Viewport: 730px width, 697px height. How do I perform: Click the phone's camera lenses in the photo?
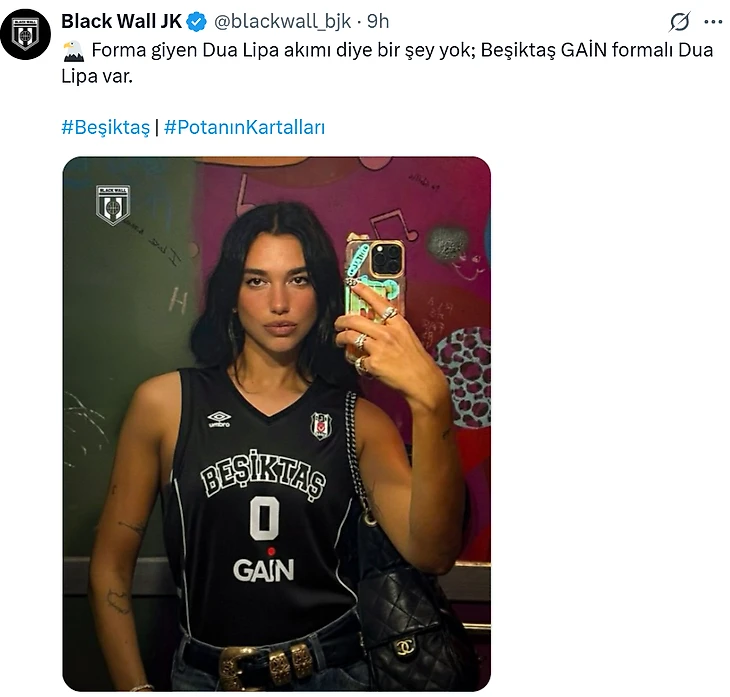(x=386, y=259)
